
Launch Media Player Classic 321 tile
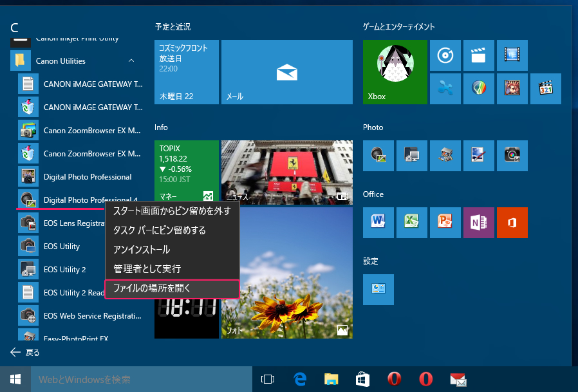[x=546, y=89]
